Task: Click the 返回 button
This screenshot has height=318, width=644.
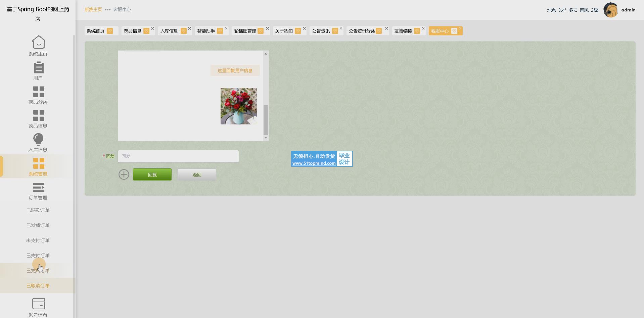Action: pos(197,174)
